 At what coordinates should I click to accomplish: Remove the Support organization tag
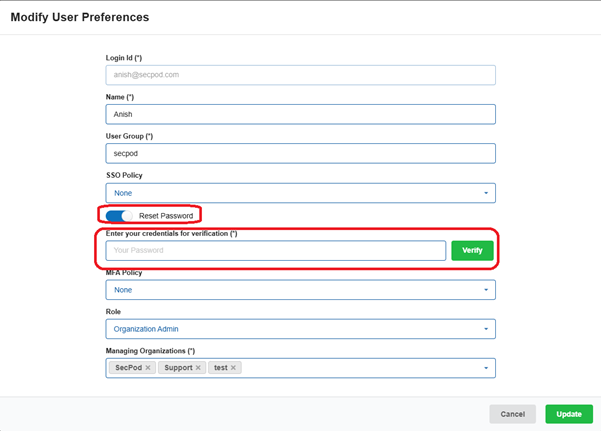pyautogui.click(x=198, y=368)
